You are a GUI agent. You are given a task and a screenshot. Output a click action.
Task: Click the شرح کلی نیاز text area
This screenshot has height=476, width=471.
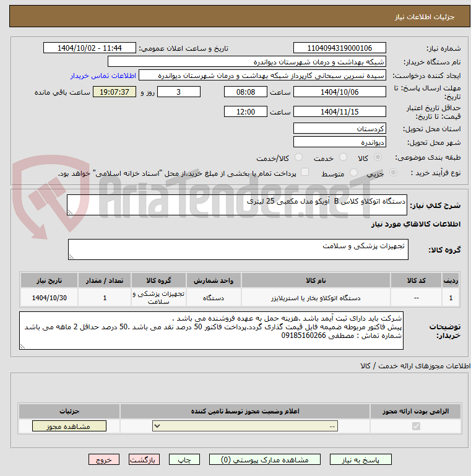(x=237, y=206)
